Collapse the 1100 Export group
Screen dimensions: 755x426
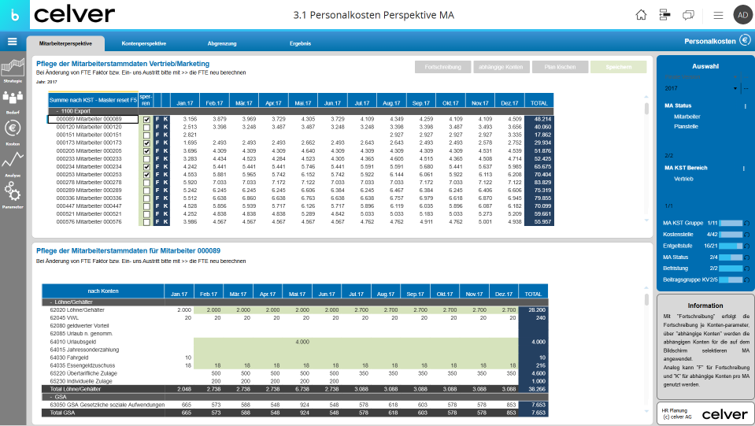coord(57,111)
